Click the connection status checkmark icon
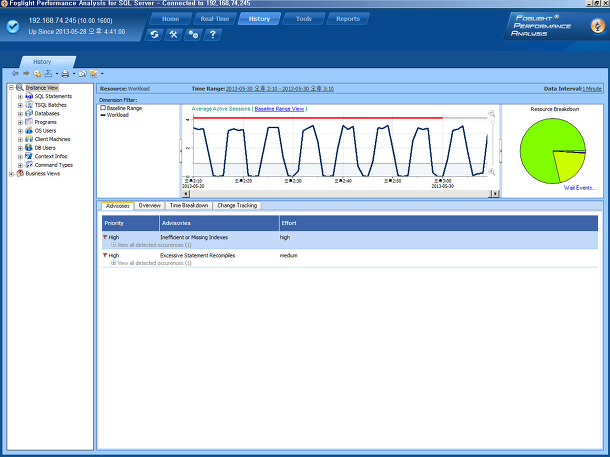This screenshot has width=610, height=457. pyautogui.click(x=13, y=26)
